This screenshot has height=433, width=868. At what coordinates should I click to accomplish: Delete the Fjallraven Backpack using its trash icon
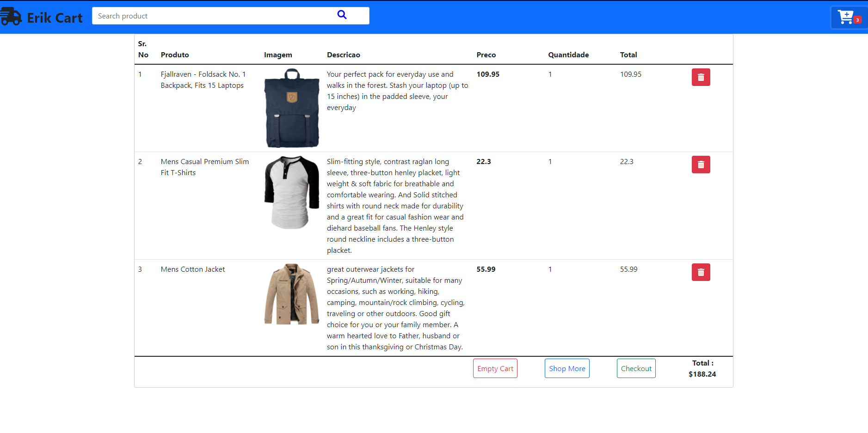[x=701, y=77]
